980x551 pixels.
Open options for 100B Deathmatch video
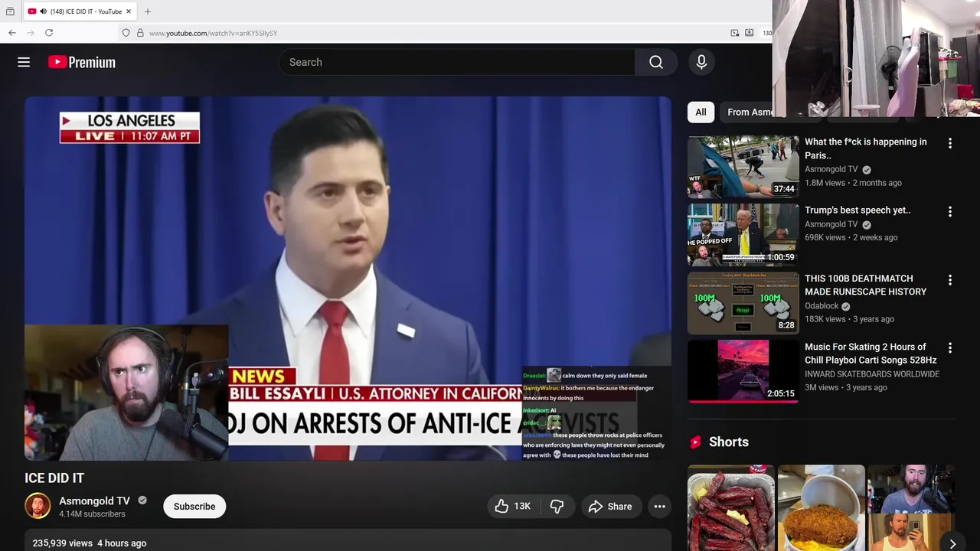coord(950,280)
